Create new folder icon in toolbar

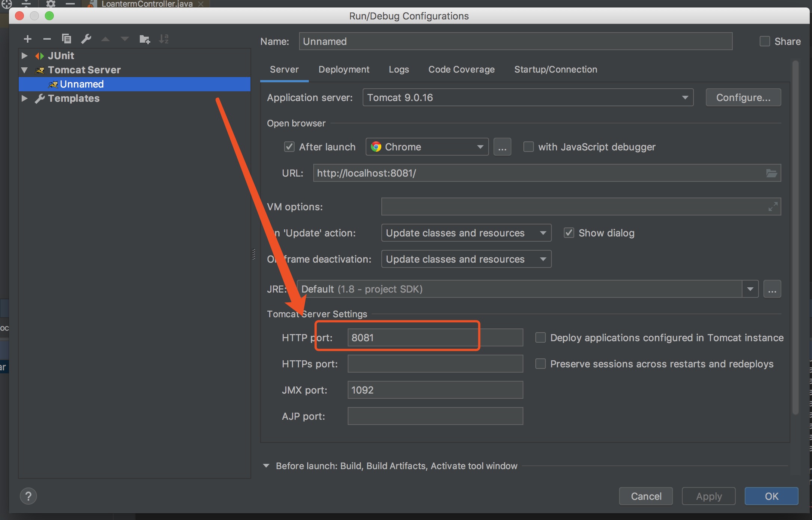pyautogui.click(x=145, y=39)
